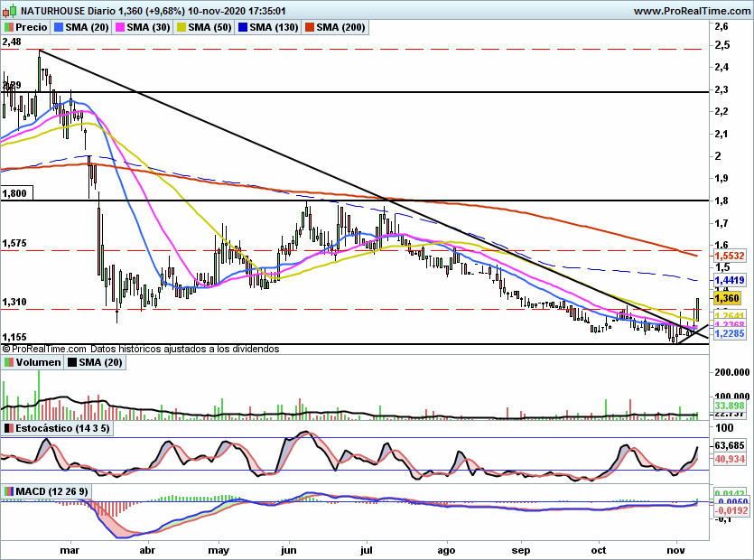This screenshot has width=754, height=560.
Task: Click the SMA 200 value tag 1,5532
Action: click(730, 256)
